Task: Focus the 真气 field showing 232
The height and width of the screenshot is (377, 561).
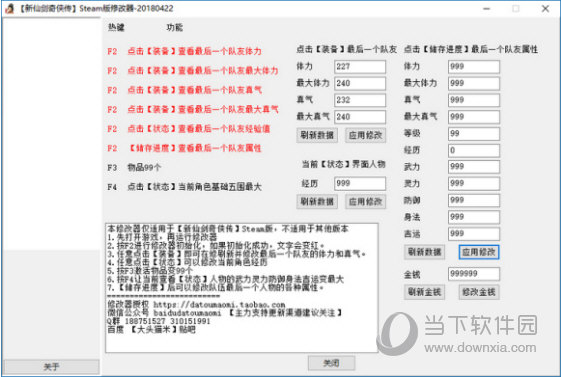Action: (x=360, y=100)
